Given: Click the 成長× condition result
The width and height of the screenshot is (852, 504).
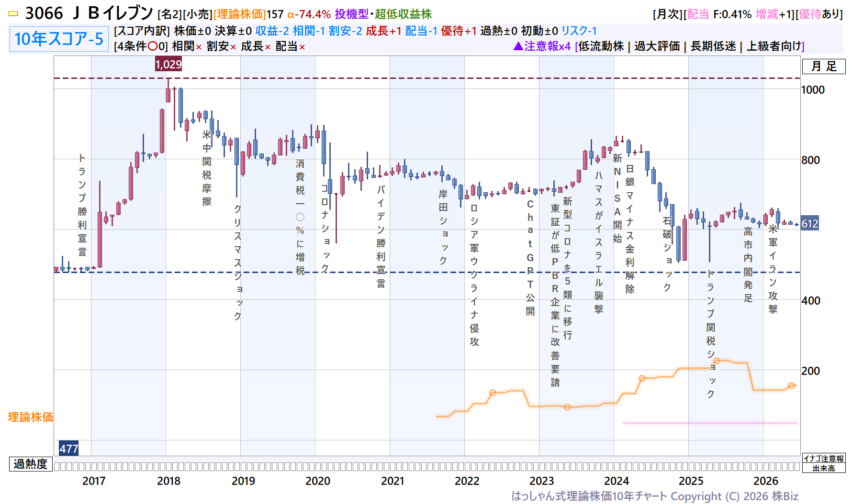Looking at the screenshot, I should (256, 46).
